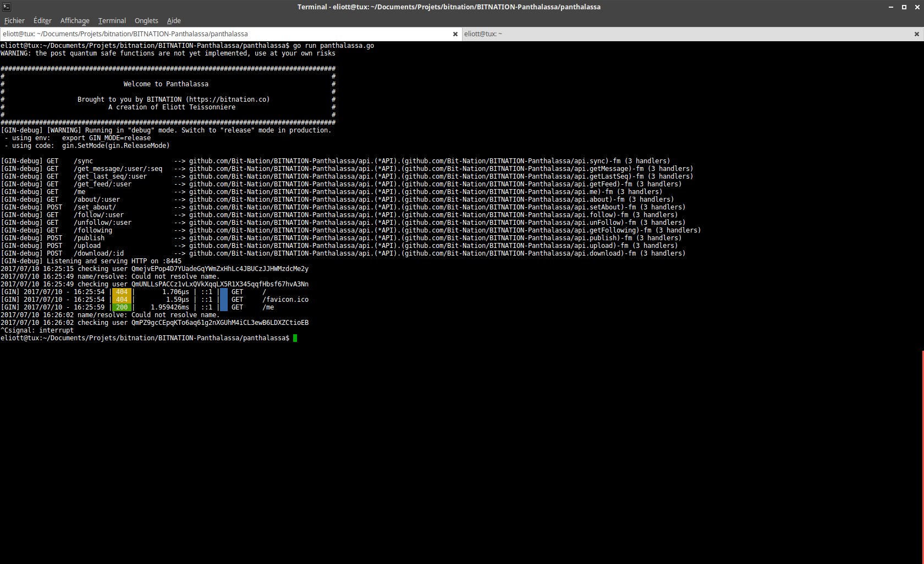
Task: Click the 'export GIN_MODE=release' line
Action: (x=106, y=138)
